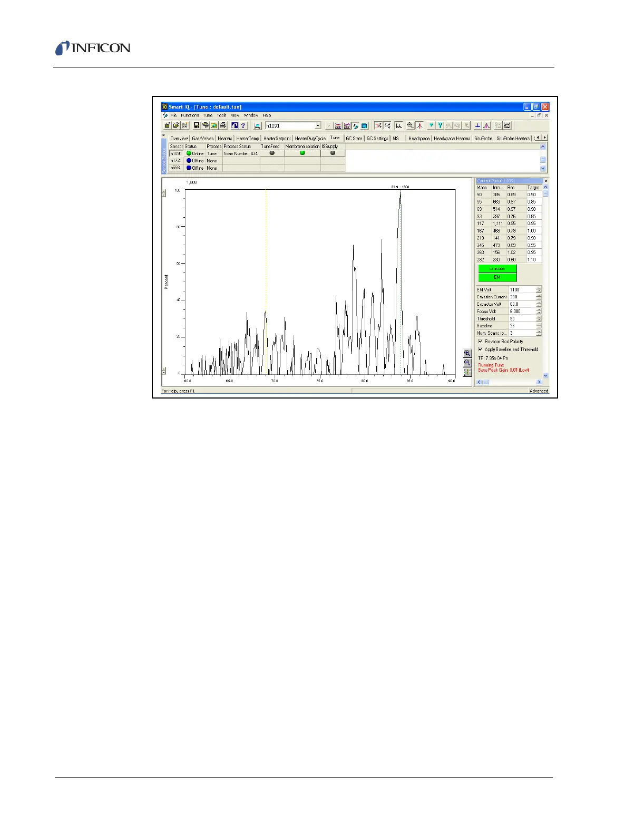Click the Scan Number: 434 status cell
Screen dimensions: 644x835
click(241, 153)
